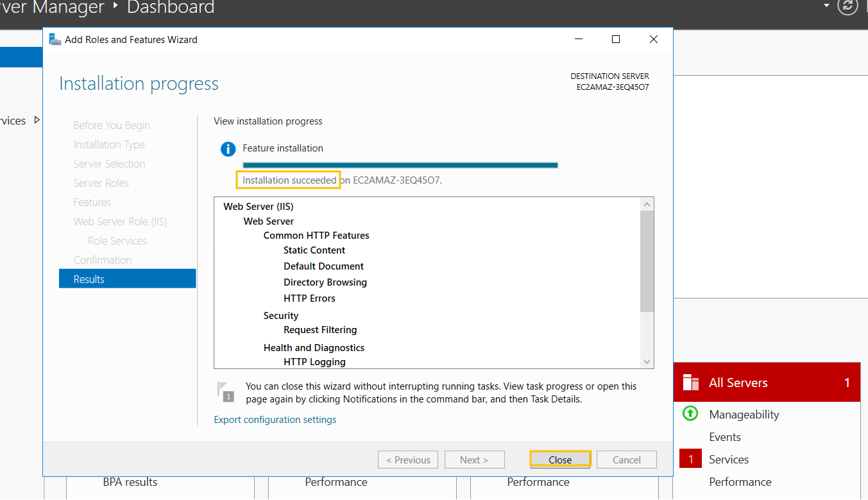Click the Cancel button in wizard
The image size is (868, 500).
coord(627,460)
